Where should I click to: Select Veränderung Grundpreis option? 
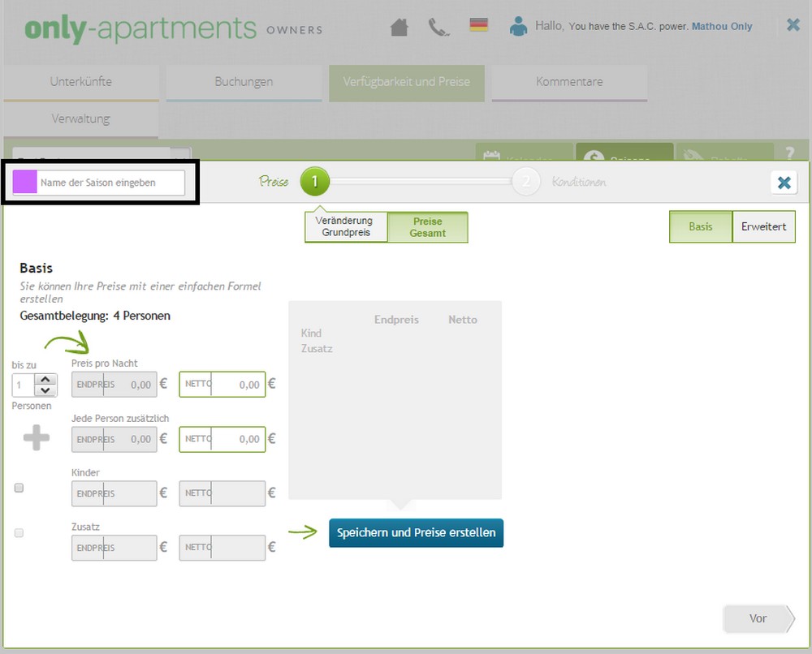pyautogui.click(x=346, y=227)
